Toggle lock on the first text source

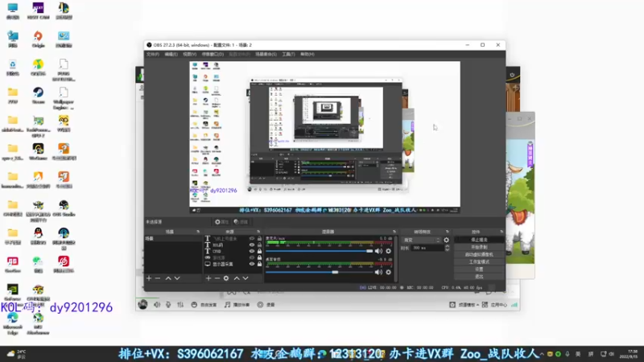(x=259, y=238)
